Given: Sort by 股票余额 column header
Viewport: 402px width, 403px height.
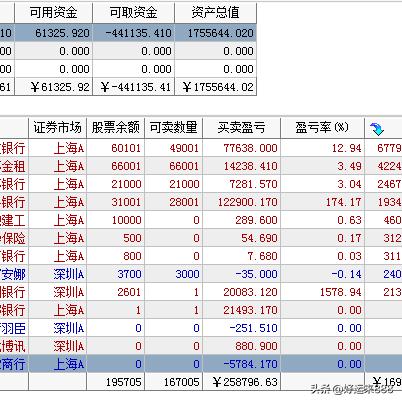Looking at the screenshot, I should coord(115,127).
